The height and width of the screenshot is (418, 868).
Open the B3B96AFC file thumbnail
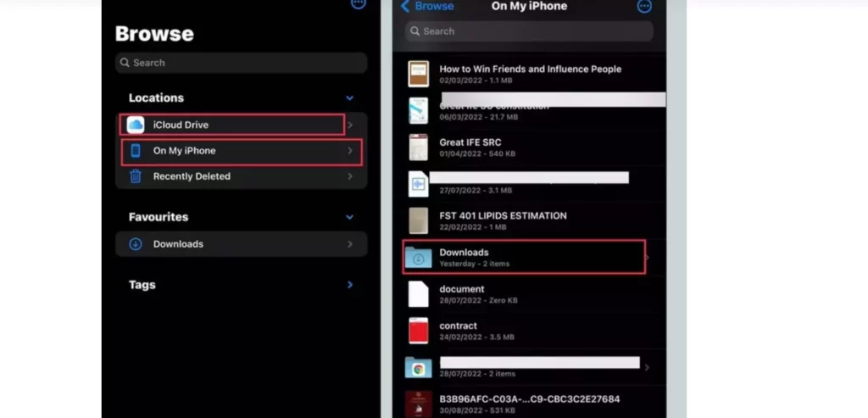coord(419,404)
